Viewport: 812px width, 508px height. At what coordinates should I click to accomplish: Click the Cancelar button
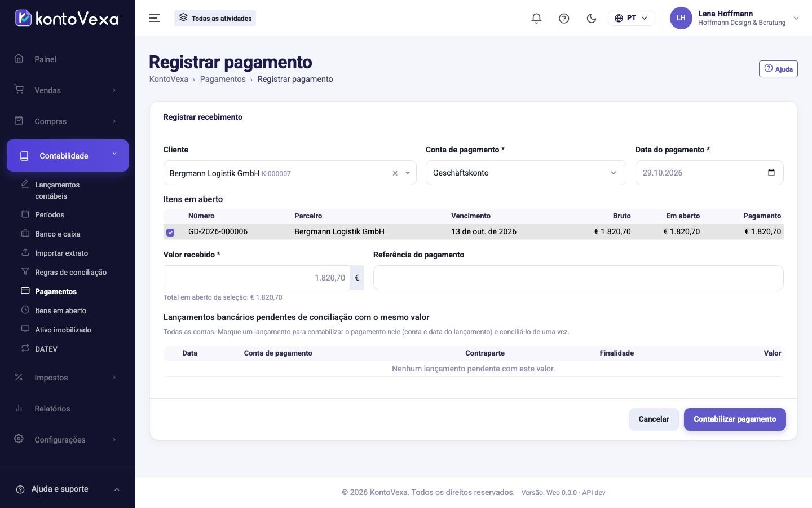(x=654, y=419)
